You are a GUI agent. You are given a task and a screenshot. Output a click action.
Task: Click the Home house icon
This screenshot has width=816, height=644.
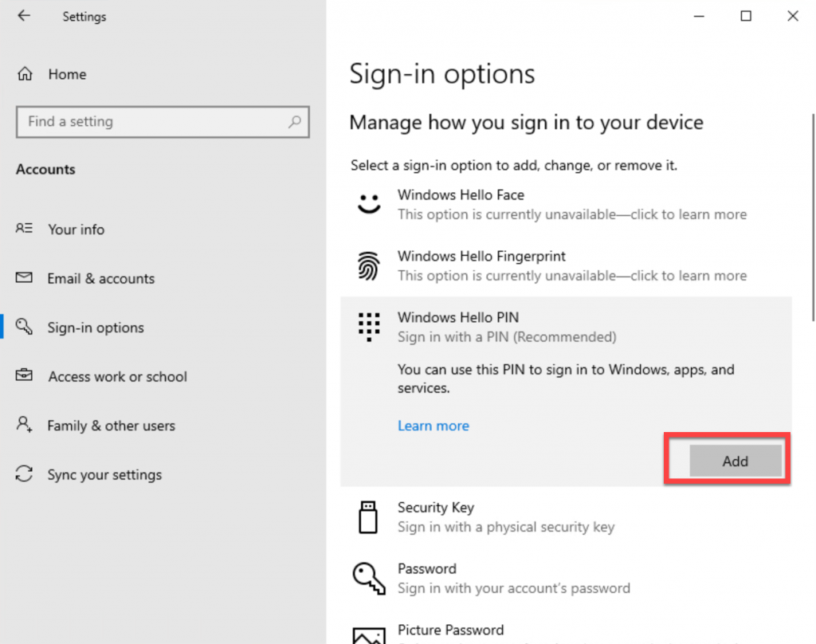point(25,73)
